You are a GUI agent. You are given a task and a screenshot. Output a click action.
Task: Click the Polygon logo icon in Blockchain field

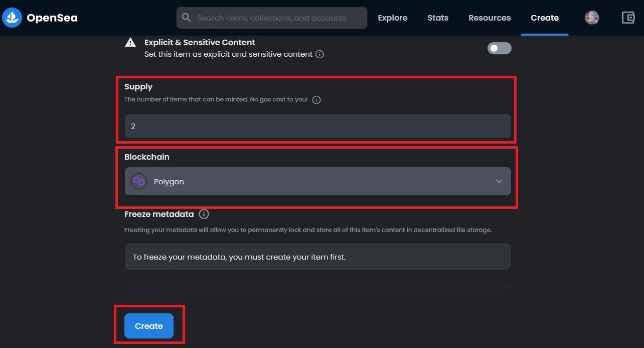138,181
